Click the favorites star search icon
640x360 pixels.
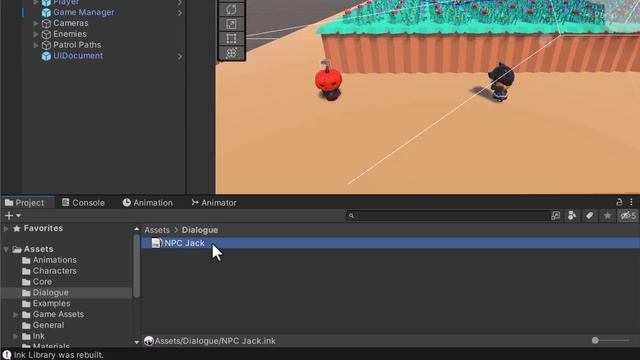(x=607, y=216)
